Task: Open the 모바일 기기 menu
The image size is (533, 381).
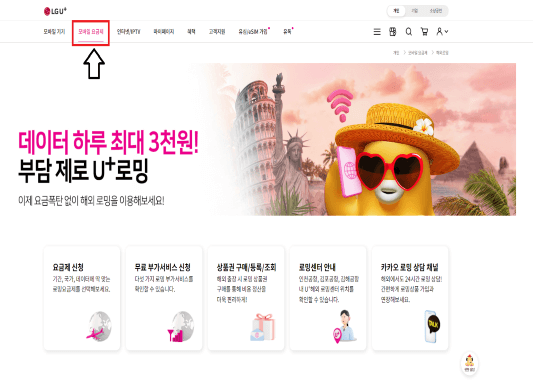Action: pyautogui.click(x=54, y=32)
